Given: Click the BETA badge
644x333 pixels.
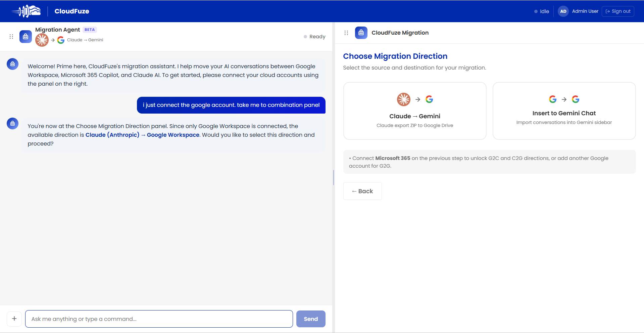Looking at the screenshot, I should (x=90, y=30).
